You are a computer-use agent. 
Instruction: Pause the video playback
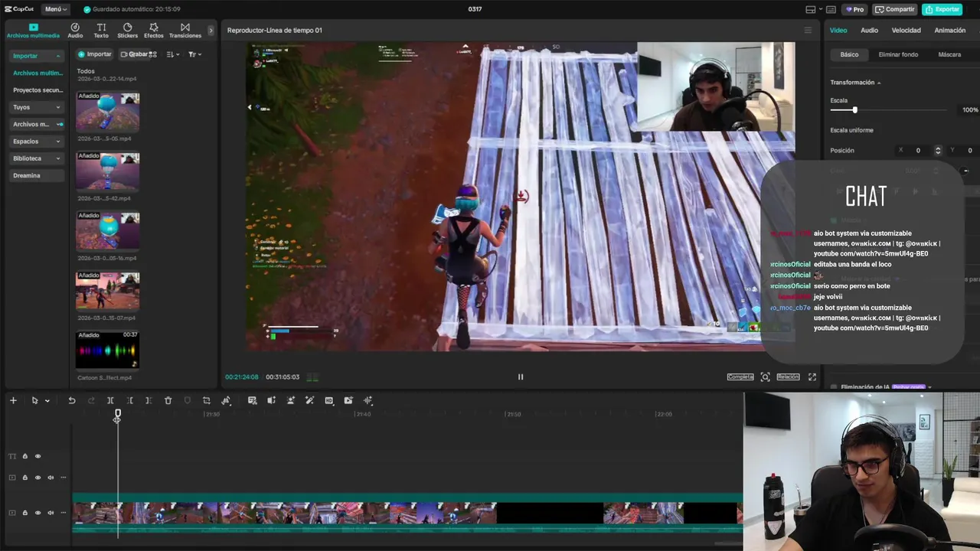coord(521,377)
